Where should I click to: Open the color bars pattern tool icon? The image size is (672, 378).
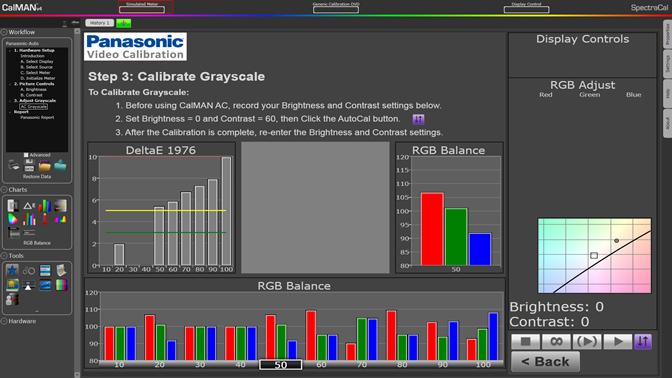pyautogui.click(x=61, y=285)
